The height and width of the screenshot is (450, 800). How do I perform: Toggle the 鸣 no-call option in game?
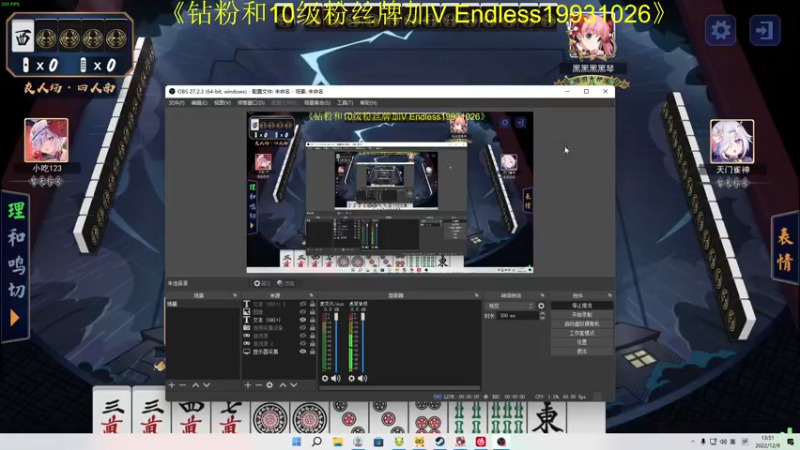tap(16, 264)
